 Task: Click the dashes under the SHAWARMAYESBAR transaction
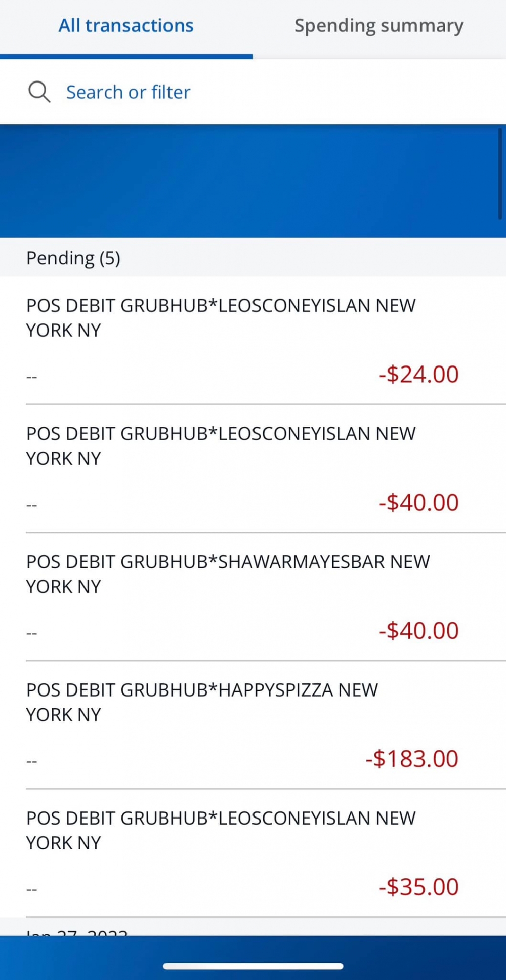[x=32, y=633]
